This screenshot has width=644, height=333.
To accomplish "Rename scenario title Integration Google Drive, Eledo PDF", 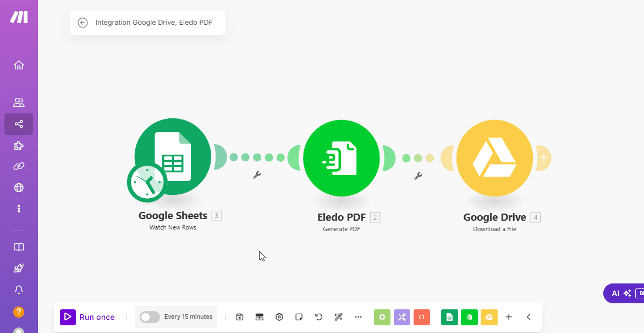I will tap(154, 23).
